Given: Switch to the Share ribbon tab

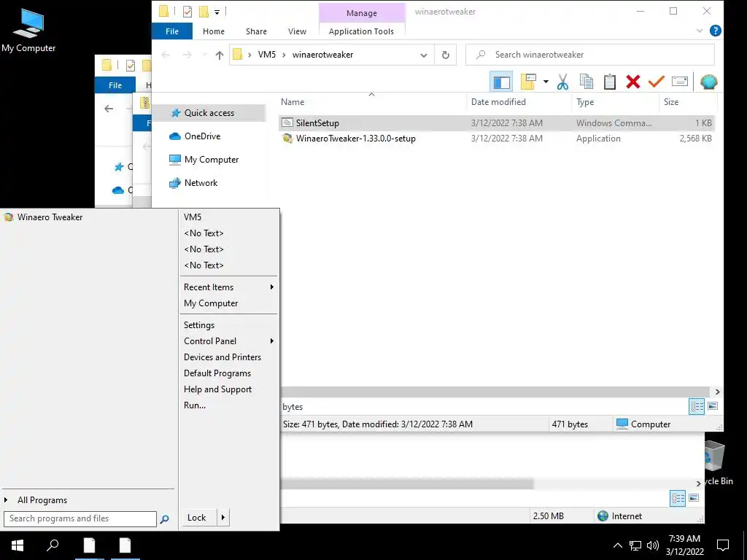Looking at the screenshot, I should [x=256, y=31].
